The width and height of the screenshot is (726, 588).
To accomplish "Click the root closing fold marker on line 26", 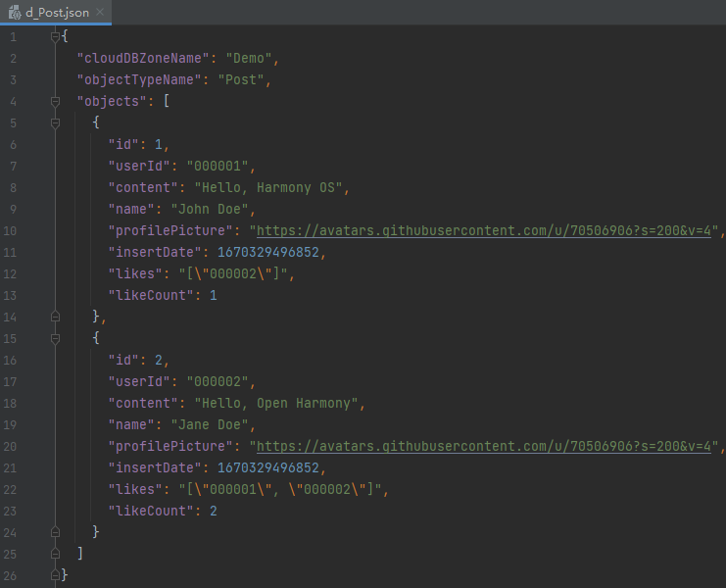I will coord(56,574).
